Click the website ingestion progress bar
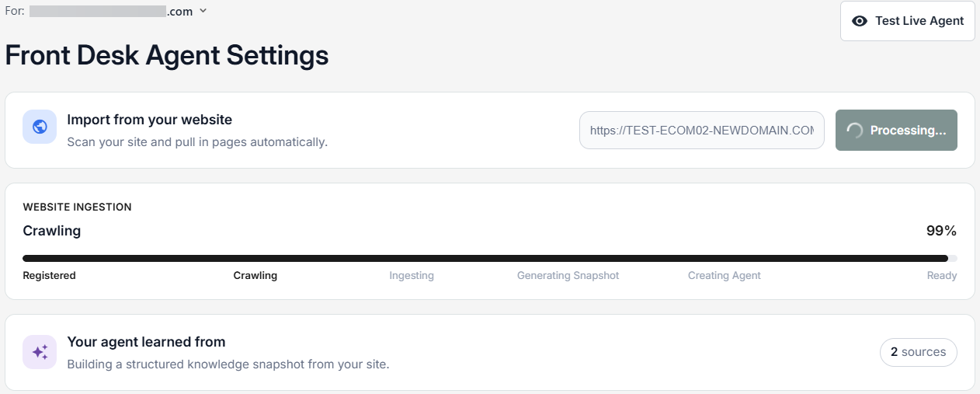This screenshot has width=980, height=394. 490,258
